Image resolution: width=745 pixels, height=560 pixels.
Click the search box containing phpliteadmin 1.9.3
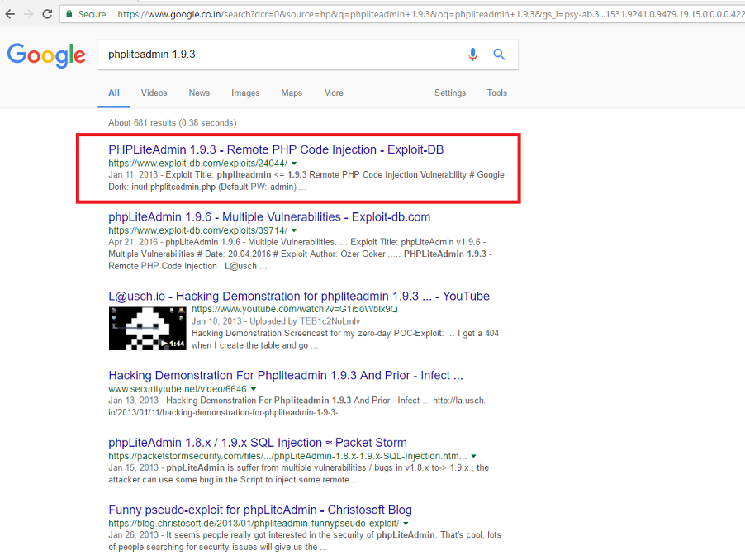(281, 55)
